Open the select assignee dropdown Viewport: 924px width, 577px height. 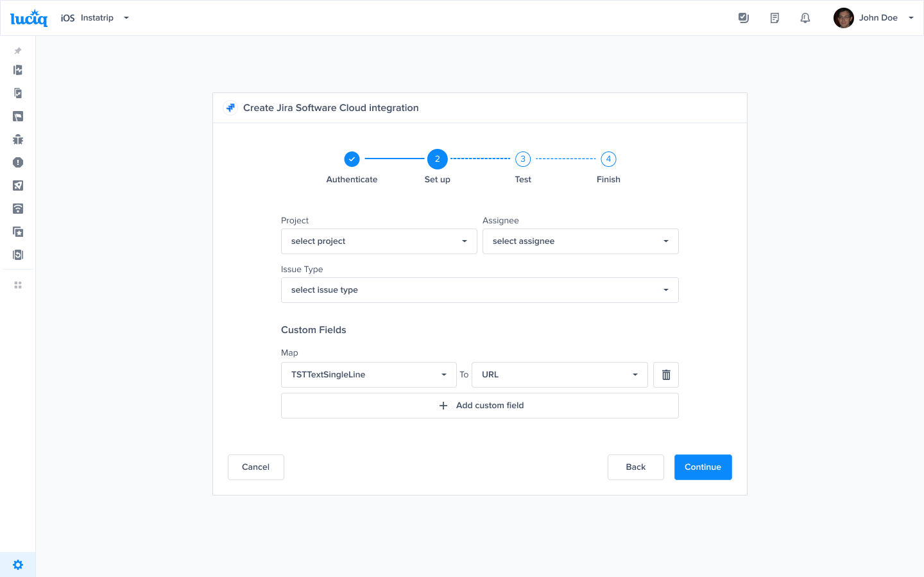pos(580,241)
